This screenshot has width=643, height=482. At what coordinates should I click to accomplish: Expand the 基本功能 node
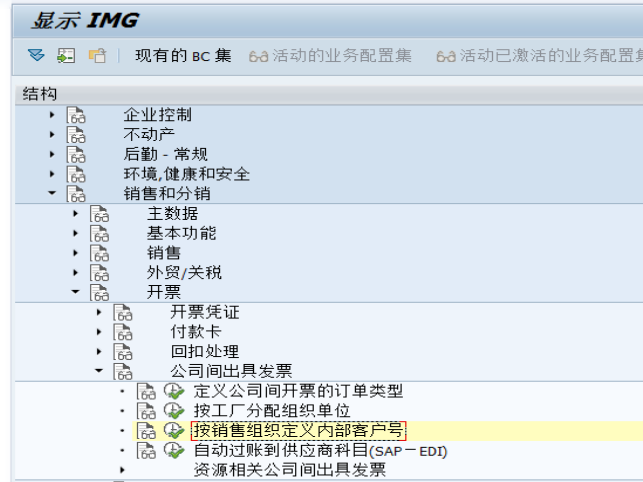[x=75, y=233]
